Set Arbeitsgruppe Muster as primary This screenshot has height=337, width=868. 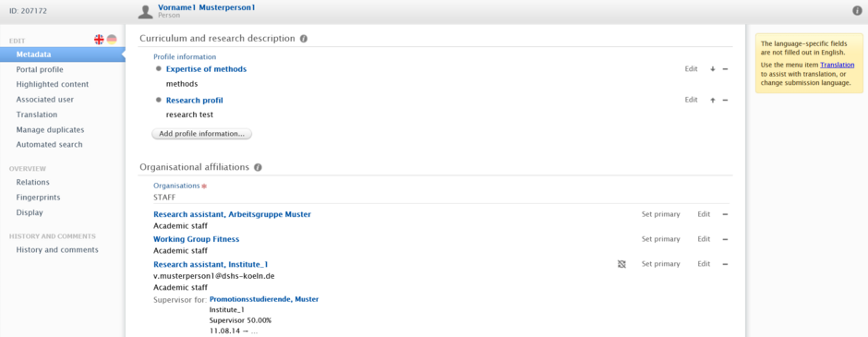660,214
